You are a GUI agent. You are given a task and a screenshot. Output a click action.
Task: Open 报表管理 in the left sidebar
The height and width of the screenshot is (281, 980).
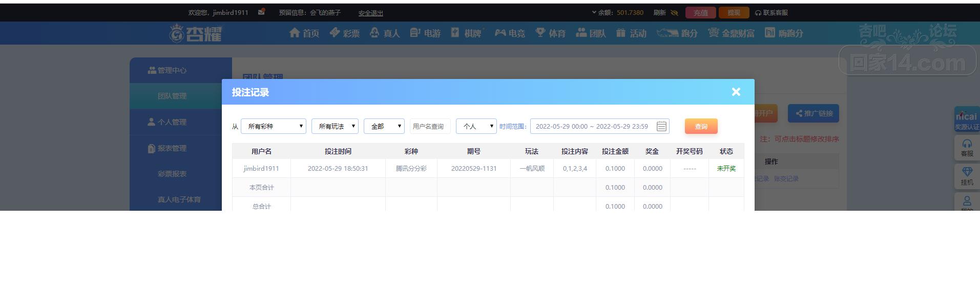[180, 148]
